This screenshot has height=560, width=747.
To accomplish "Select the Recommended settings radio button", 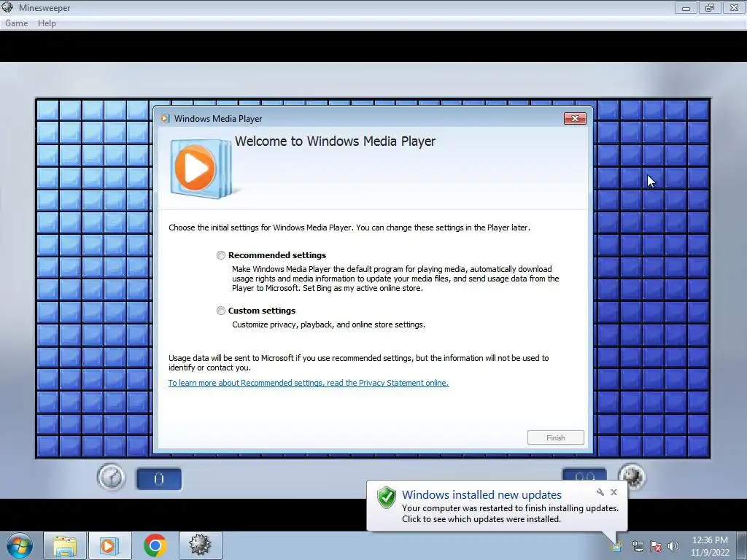I will tap(220, 255).
